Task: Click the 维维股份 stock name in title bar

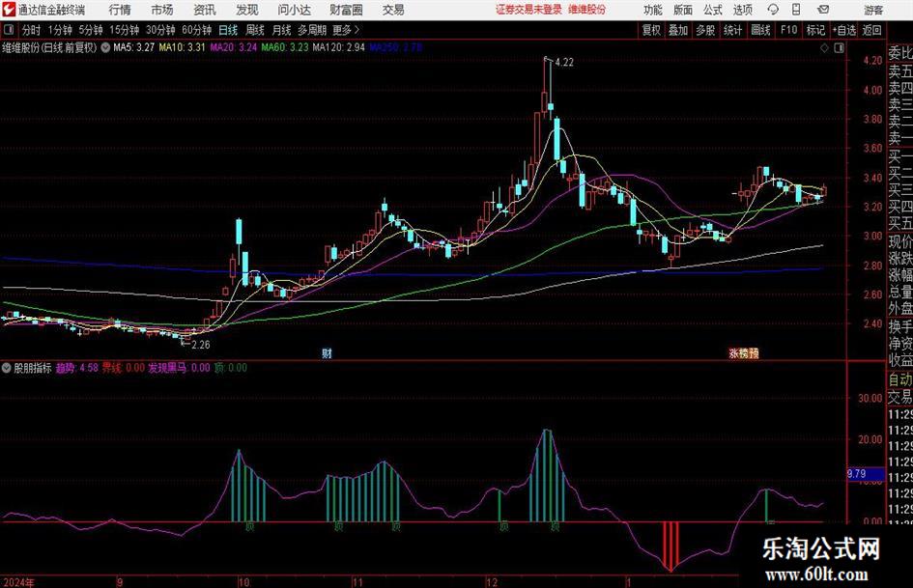Action: pyautogui.click(x=587, y=10)
